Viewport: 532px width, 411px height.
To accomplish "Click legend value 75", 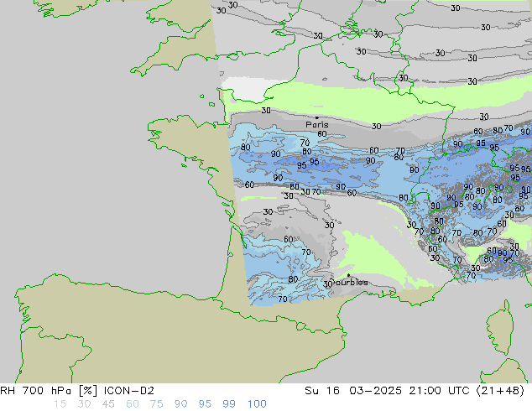I will point(156,404).
